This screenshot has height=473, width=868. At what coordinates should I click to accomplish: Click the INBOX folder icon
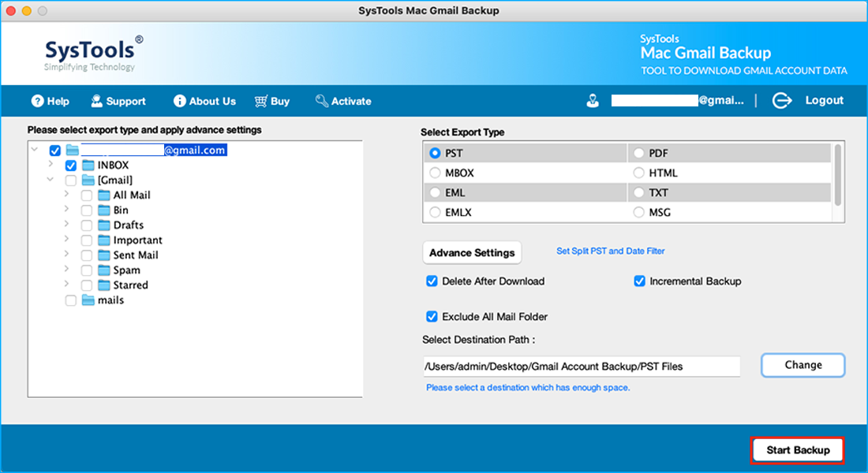point(88,165)
